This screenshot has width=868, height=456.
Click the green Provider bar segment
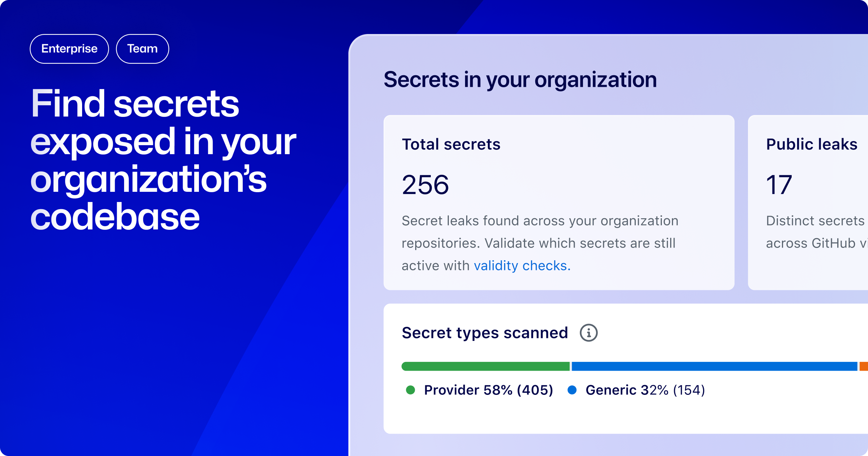point(485,366)
